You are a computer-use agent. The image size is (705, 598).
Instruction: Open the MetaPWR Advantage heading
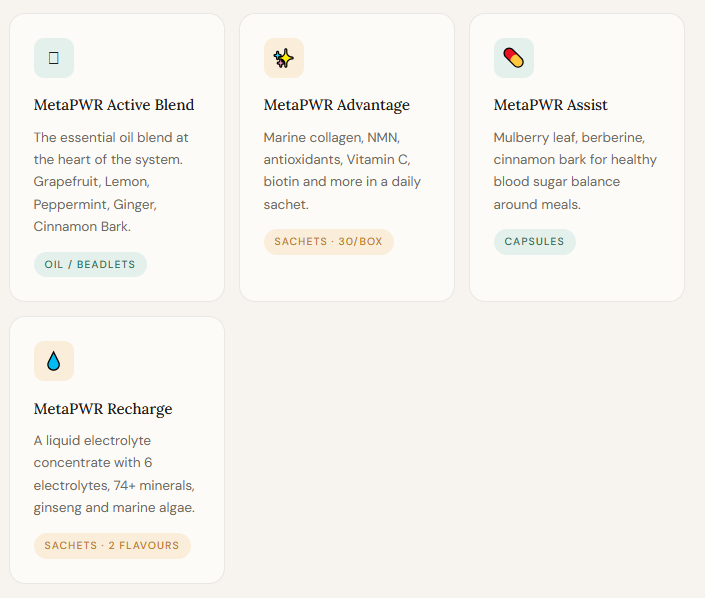click(x=337, y=105)
